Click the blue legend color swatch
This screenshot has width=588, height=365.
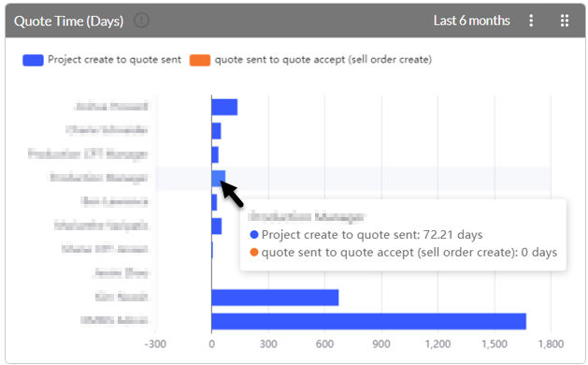(33, 60)
